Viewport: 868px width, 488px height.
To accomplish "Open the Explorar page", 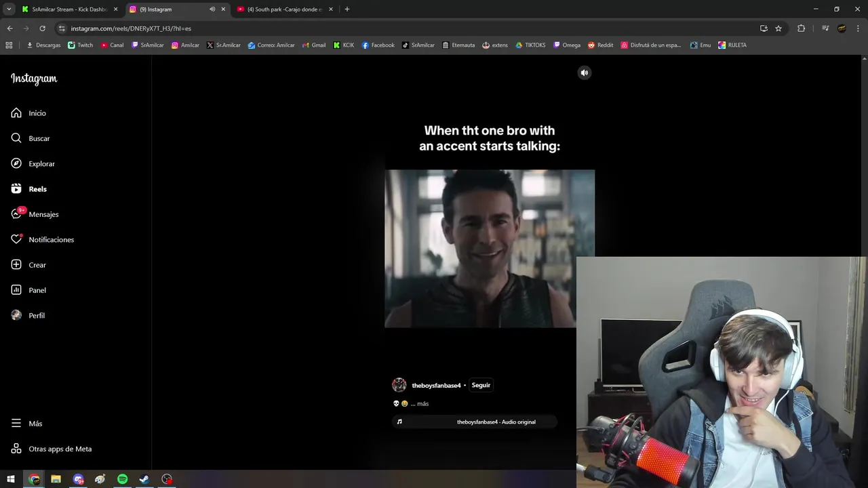I will pyautogui.click(x=41, y=164).
